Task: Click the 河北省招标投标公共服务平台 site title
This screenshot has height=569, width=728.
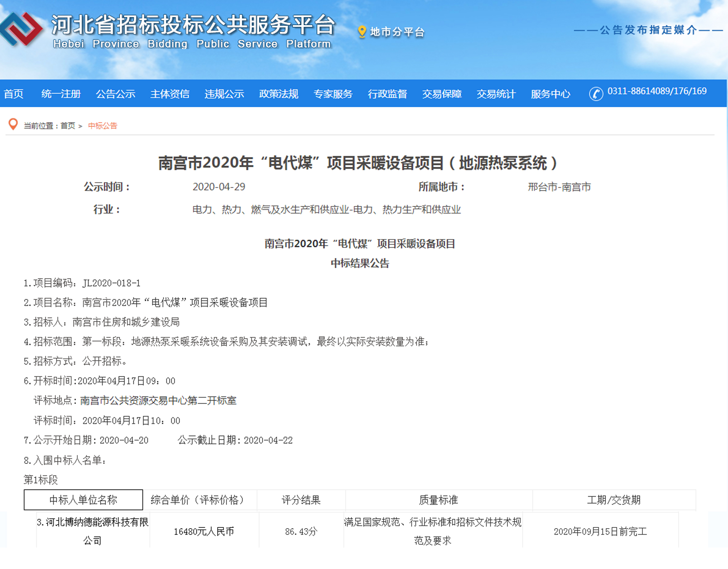Action: click(x=193, y=25)
